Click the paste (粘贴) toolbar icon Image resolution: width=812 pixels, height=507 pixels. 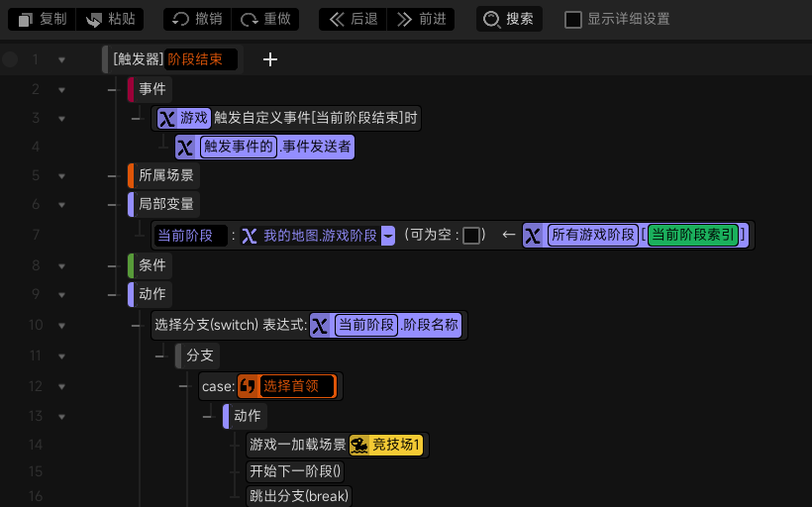[94, 20]
